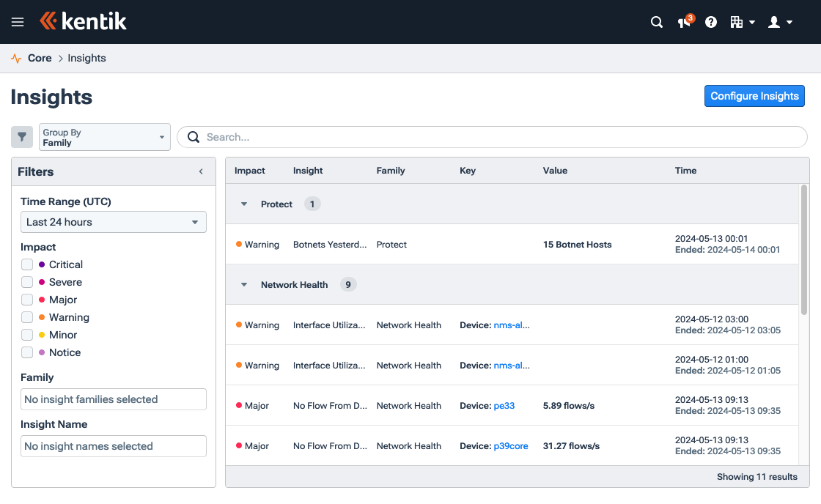This screenshot has width=821, height=504.
Task: Click the organization building icon in the header
Action: (x=738, y=22)
